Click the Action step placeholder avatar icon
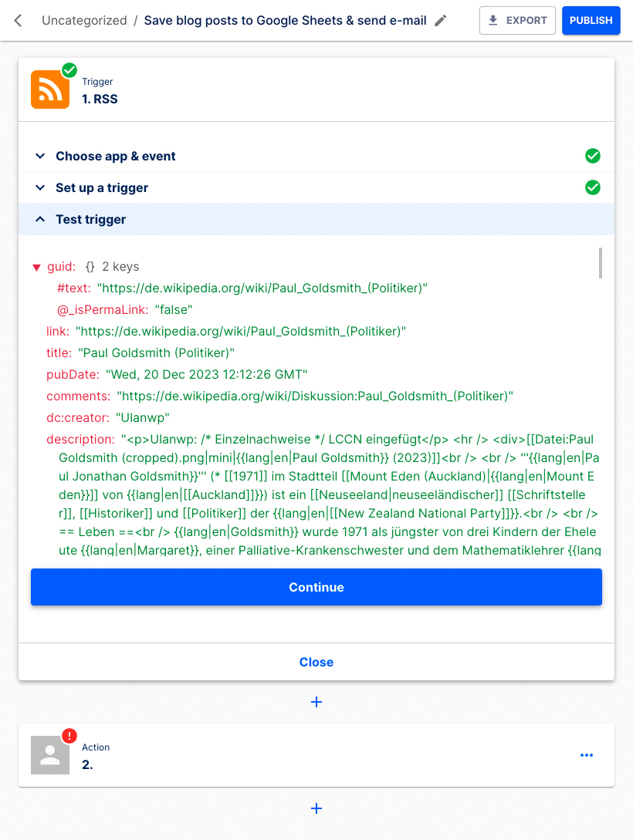 (x=49, y=755)
